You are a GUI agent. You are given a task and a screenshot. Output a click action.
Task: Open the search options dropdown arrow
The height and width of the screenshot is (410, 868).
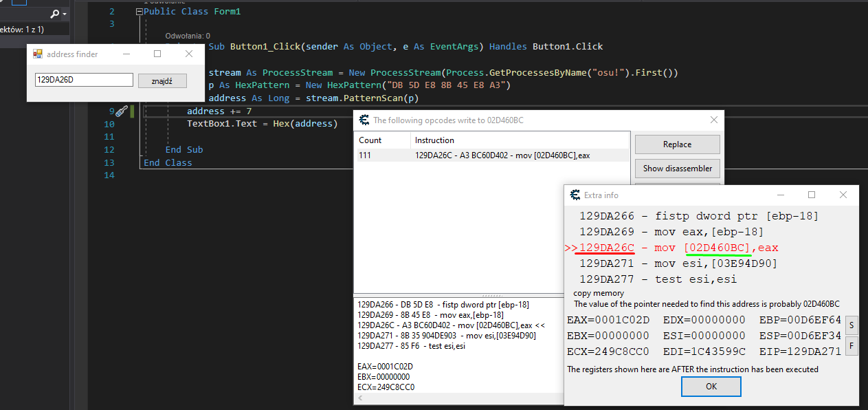pyautogui.click(x=65, y=14)
